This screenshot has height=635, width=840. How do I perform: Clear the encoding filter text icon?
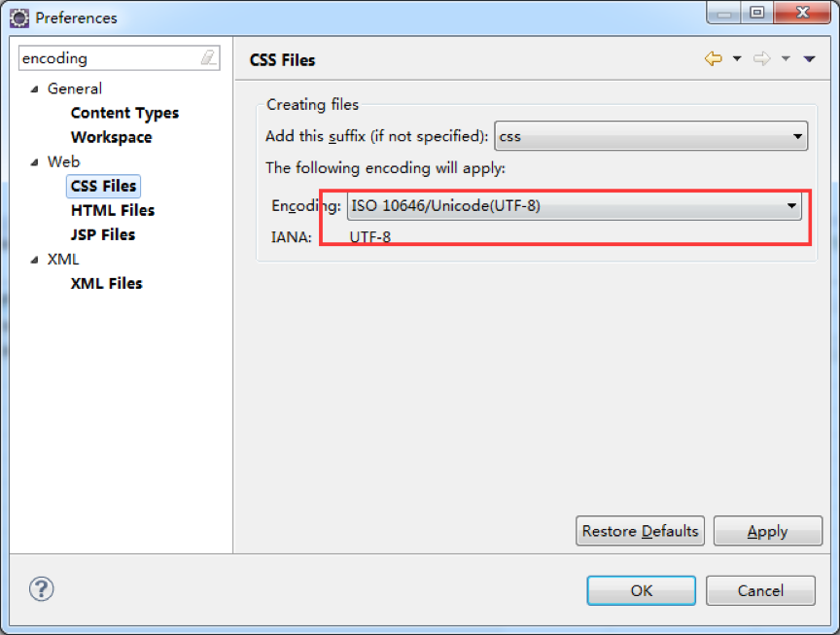208,58
